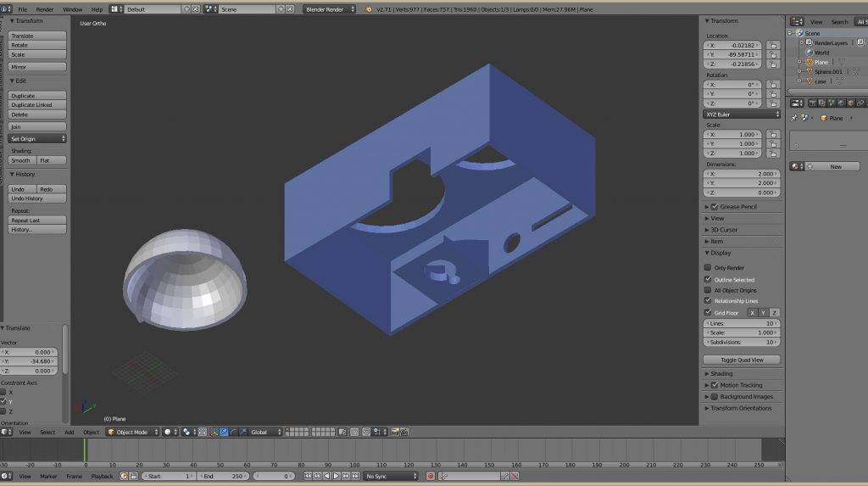
Task: Click the Undo History button
Action: tap(37, 198)
